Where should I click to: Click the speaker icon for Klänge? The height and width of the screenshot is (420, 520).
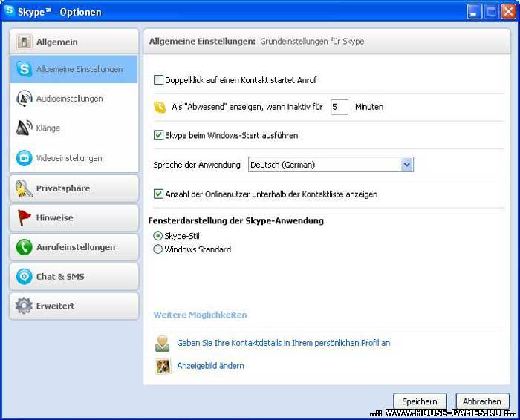coord(25,128)
